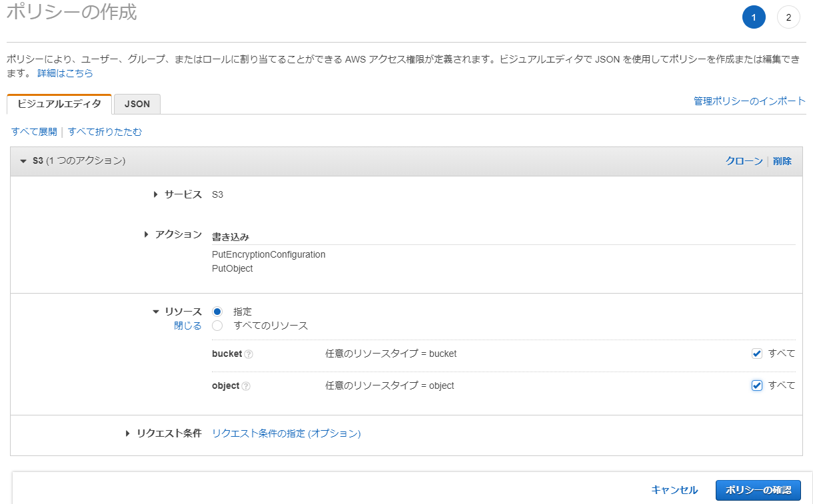Uncheck すべて for object resource
This screenshot has width=813, height=504.
pyautogui.click(x=756, y=385)
